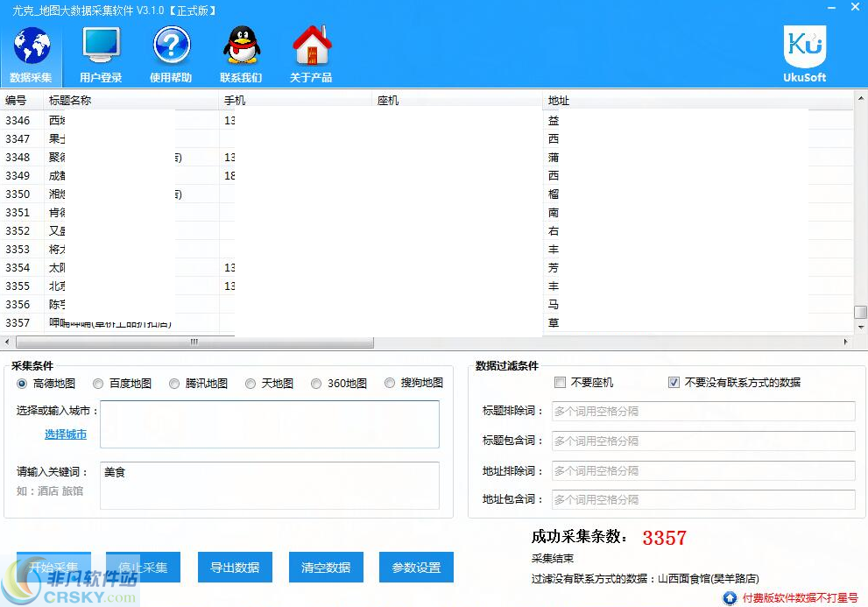Enable the 不要座机 checkbox
868x607 pixels.
click(x=561, y=382)
